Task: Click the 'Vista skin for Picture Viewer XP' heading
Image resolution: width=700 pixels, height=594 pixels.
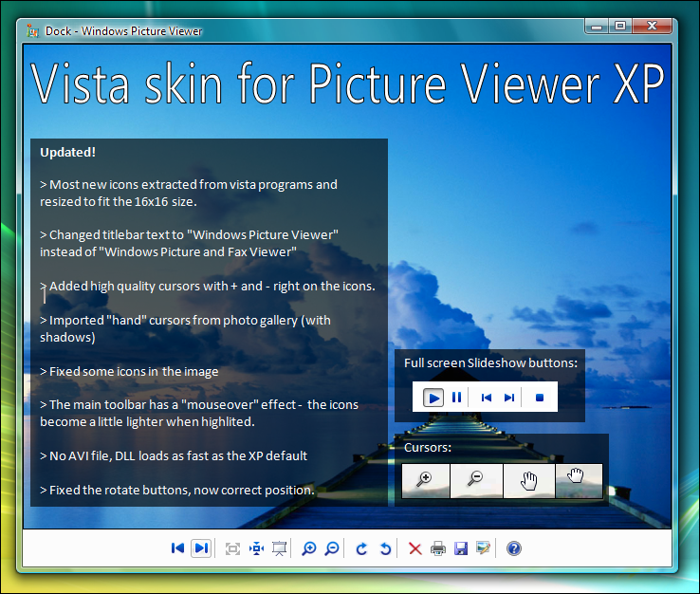Action: coord(348,84)
